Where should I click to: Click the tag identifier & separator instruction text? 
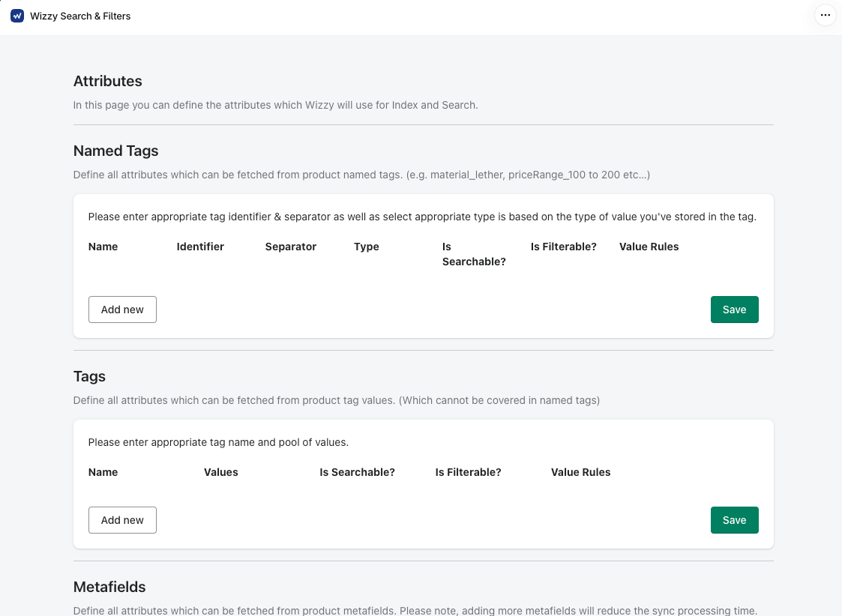coord(422,217)
